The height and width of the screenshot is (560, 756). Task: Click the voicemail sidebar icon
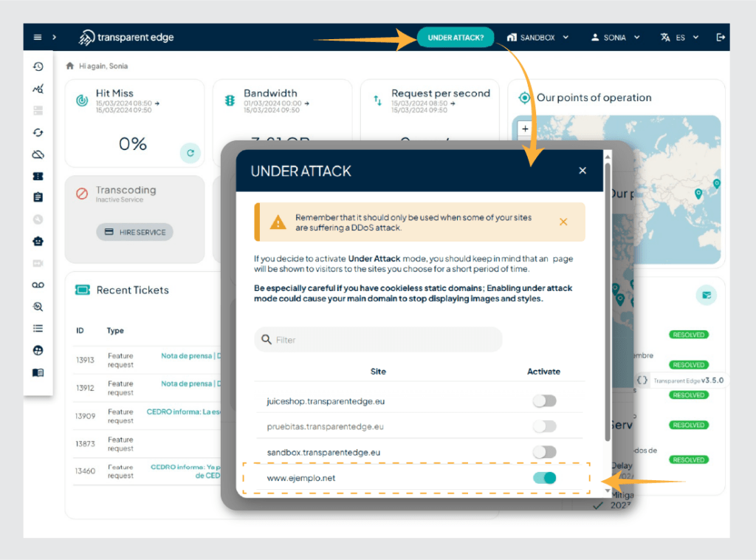[x=38, y=284]
